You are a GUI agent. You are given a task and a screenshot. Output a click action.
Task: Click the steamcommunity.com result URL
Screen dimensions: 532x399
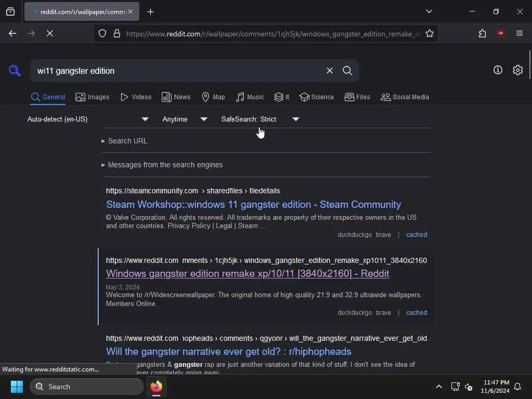[193, 191]
